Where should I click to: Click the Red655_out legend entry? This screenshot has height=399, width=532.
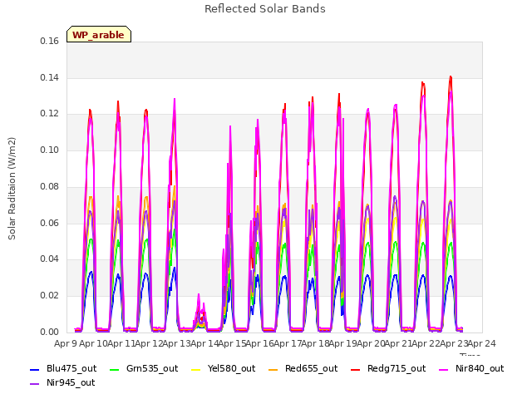303,368
